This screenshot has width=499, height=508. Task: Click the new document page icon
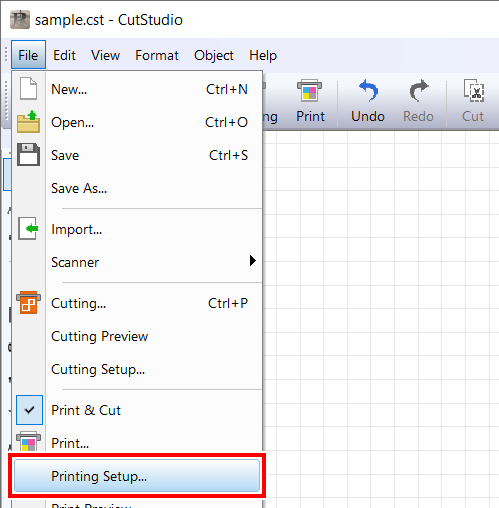(28, 89)
